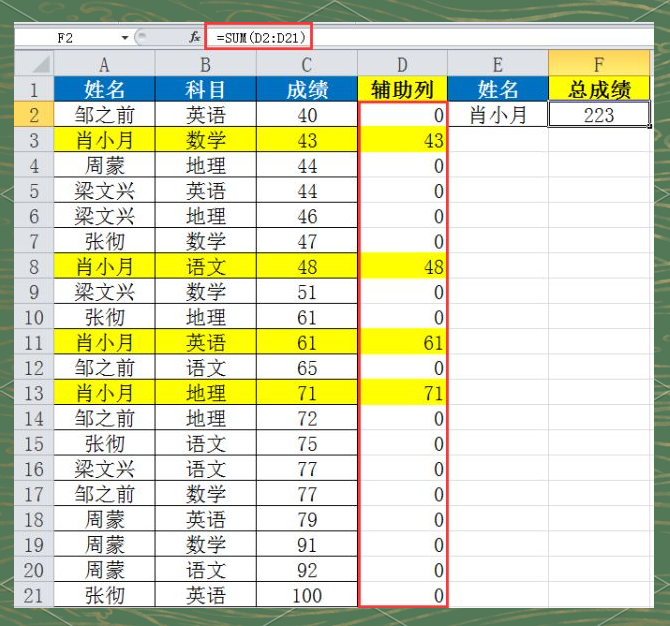Click the 总成绩 header cell
This screenshot has width=670, height=626.
click(x=599, y=89)
